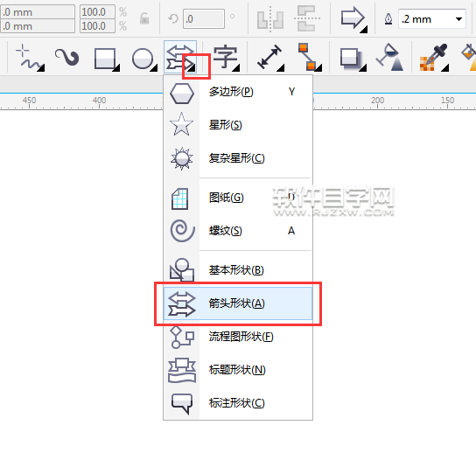
Task: Select the Color Eyedropper tool
Action: 433,57
